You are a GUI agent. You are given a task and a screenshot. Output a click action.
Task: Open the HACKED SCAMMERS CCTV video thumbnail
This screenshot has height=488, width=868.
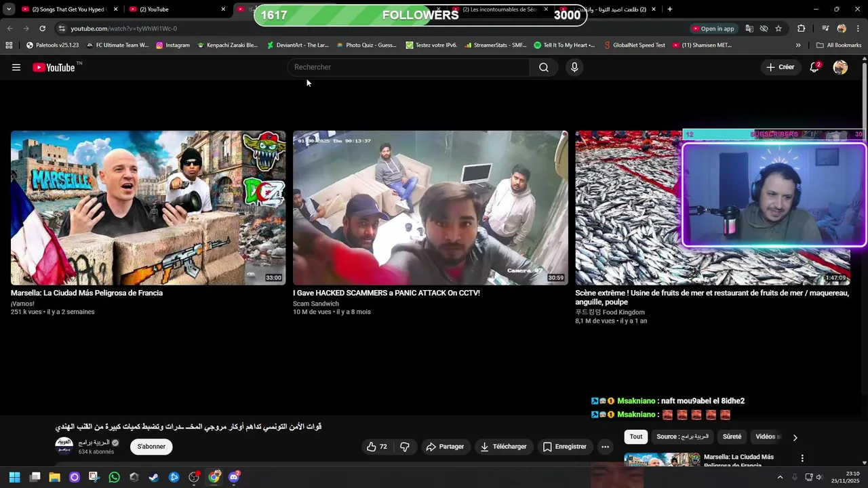click(x=431, y=207)
